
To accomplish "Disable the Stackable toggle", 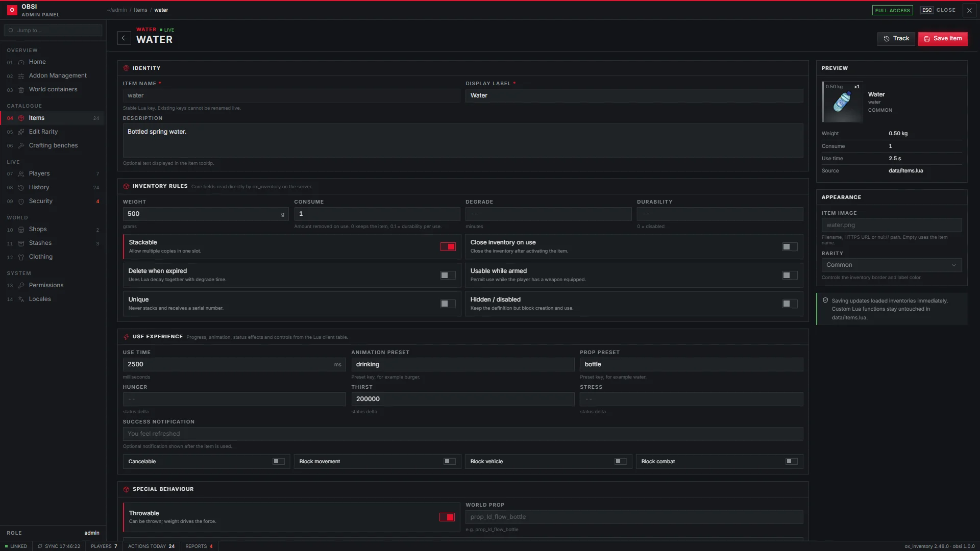I will (448, 247).
